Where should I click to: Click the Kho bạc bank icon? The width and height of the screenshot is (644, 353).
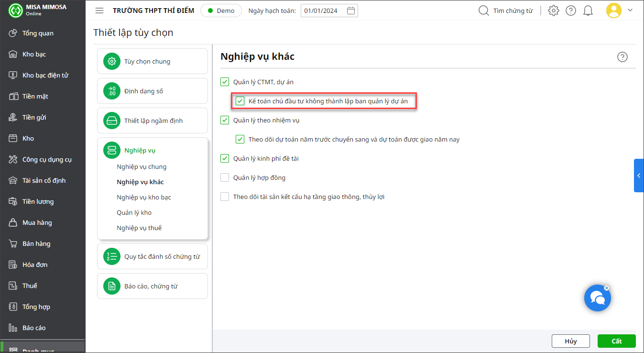13,54
